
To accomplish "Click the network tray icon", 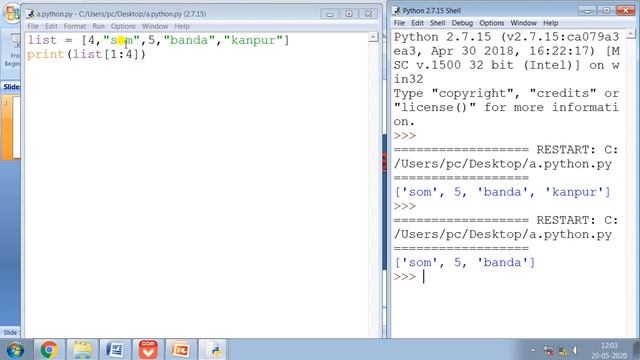I will point(562,350).
